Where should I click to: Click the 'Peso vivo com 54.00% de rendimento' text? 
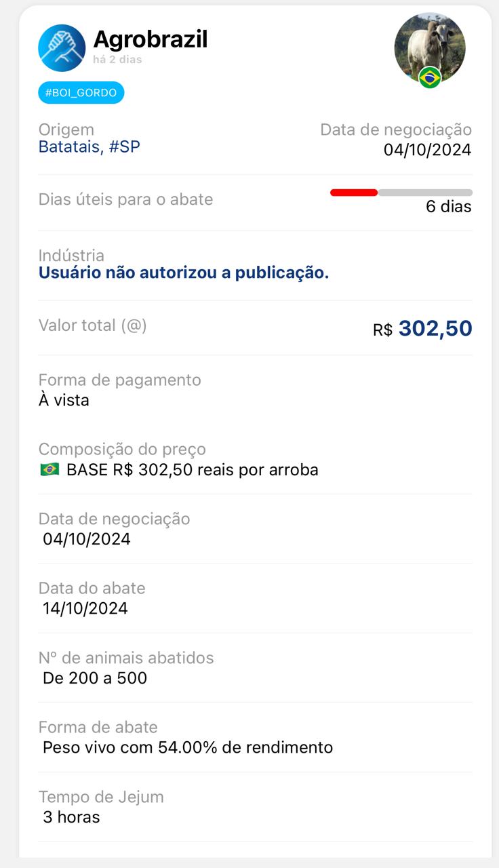188,747
